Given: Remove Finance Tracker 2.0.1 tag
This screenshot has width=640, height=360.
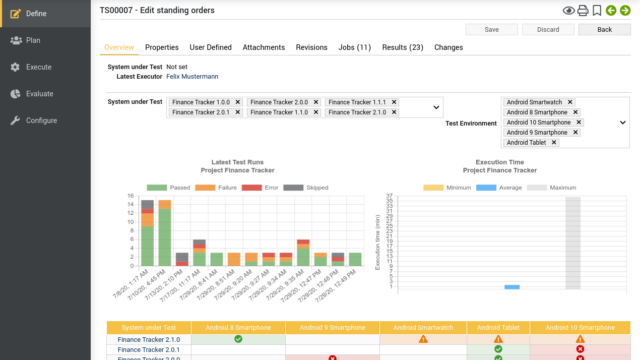Looking at the screenshot, I should 238,112.
